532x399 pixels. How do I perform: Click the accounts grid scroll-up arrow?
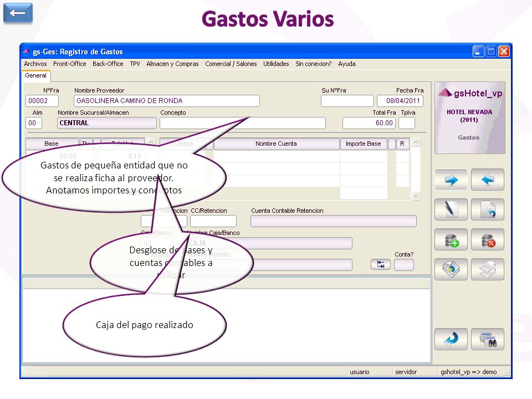coord(416,142)
